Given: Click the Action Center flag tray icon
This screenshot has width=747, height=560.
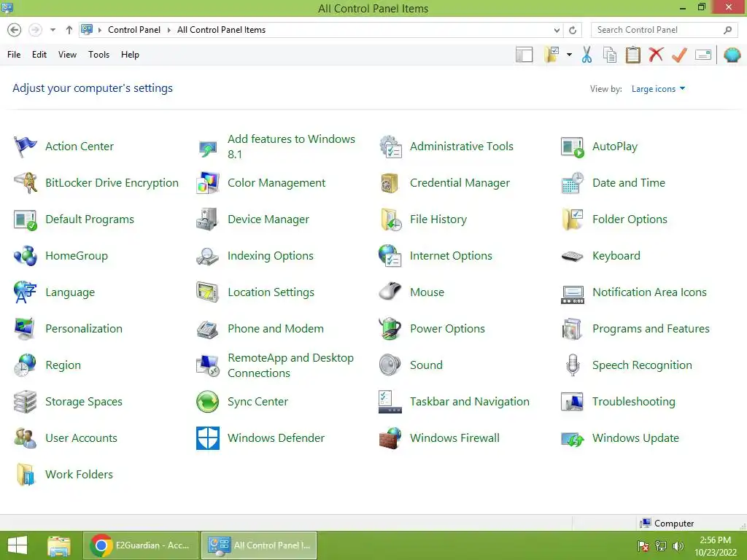Looking at the screenshot, I should point(643,546).
